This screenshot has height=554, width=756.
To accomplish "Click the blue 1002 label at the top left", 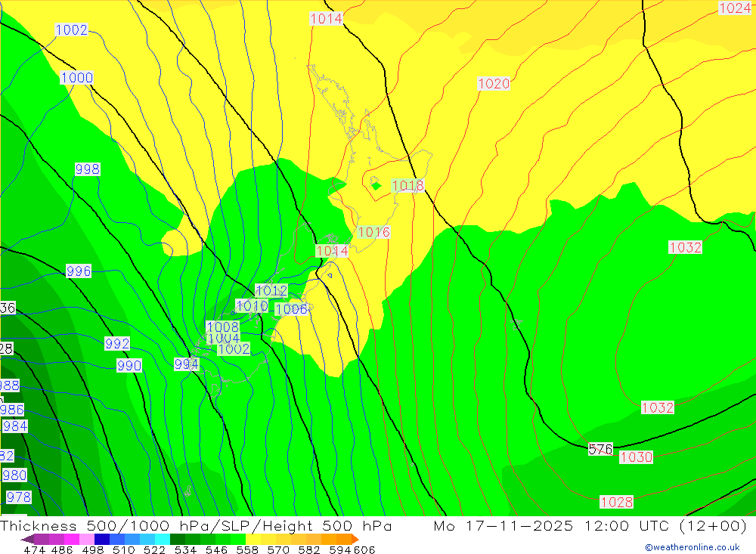I will point(71,30).
